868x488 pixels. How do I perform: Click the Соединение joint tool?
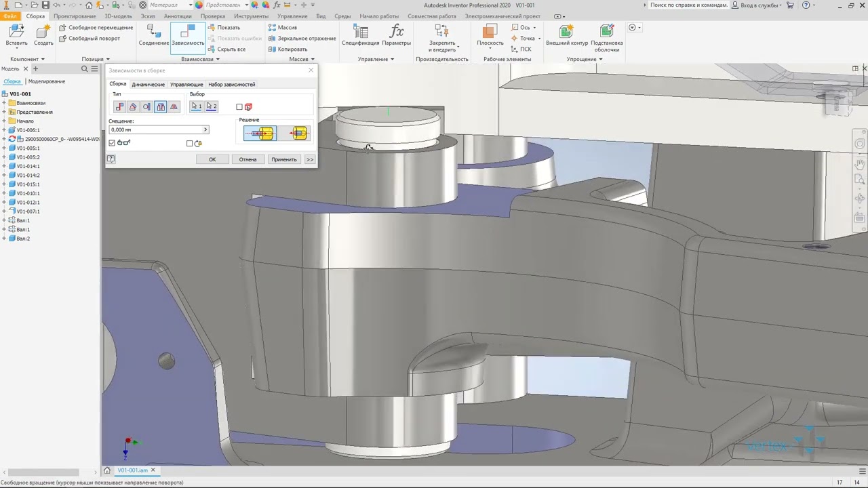pyautogui.click(x=154, y=35)
